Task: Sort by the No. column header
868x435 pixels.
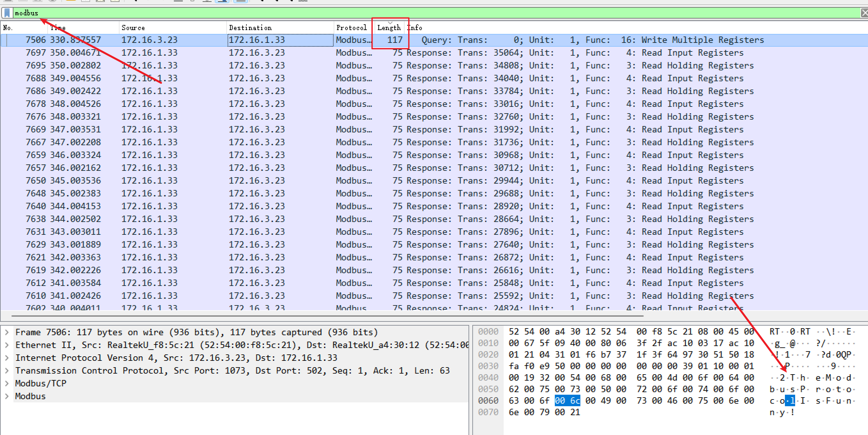Action: (x=8, y=28)
